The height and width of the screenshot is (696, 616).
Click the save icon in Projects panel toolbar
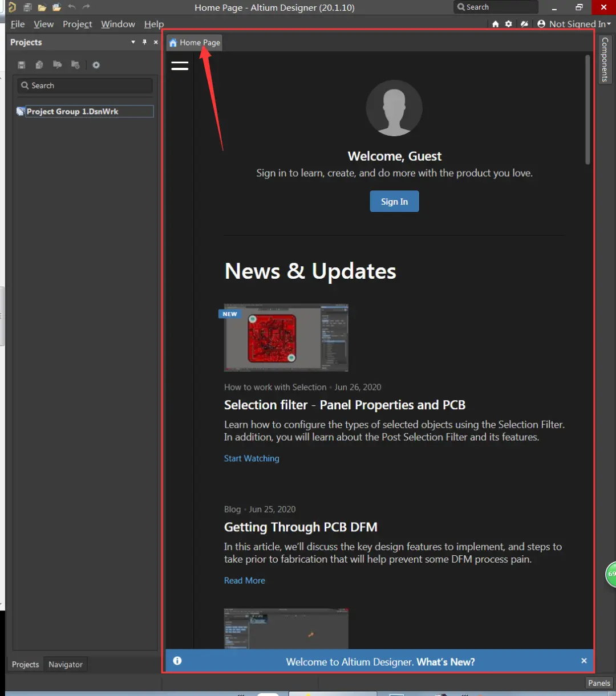tap(22, 65)
